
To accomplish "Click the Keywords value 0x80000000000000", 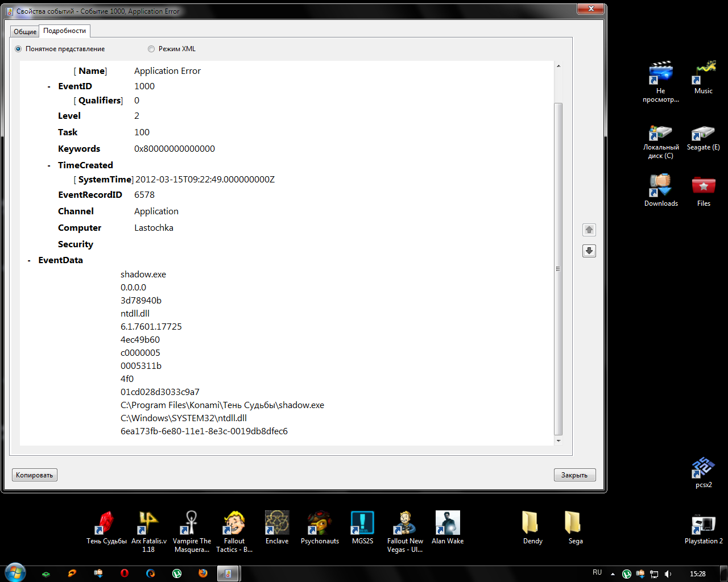I will coord(175,149).
